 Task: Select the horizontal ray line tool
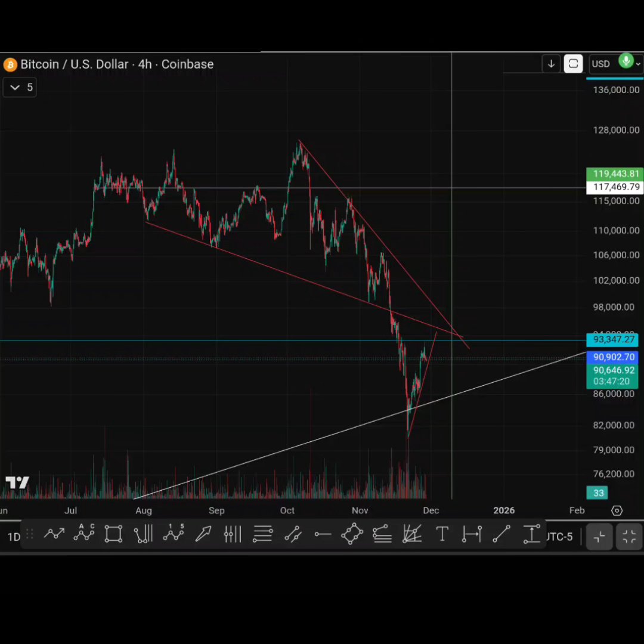(x=323, y=534)
